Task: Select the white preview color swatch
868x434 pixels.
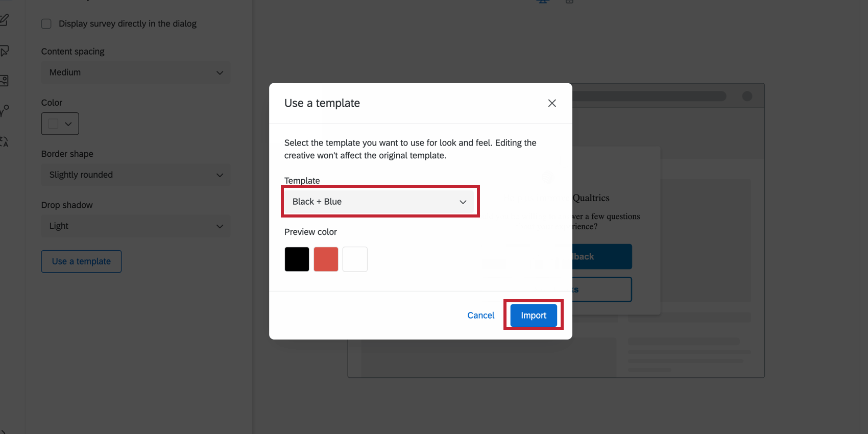Action: tap(355, 259)
